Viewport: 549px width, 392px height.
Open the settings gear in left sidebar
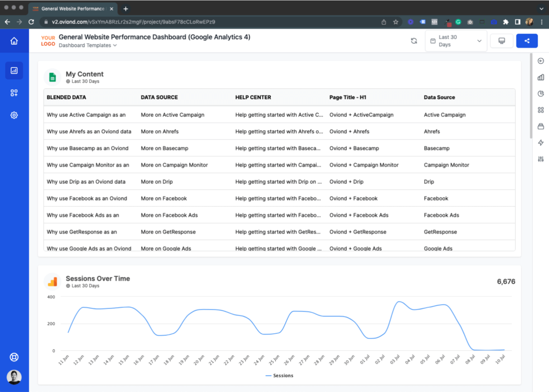[x=14, y=115]
